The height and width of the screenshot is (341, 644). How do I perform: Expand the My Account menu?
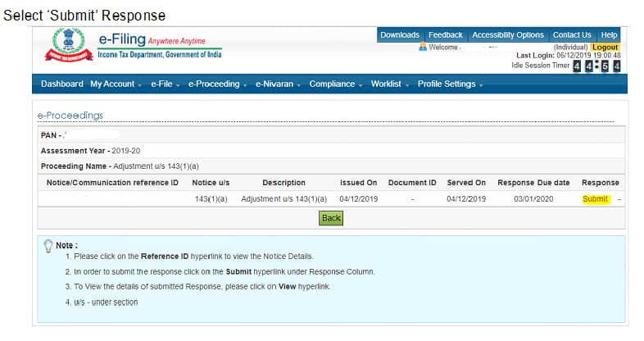(115, 84)
